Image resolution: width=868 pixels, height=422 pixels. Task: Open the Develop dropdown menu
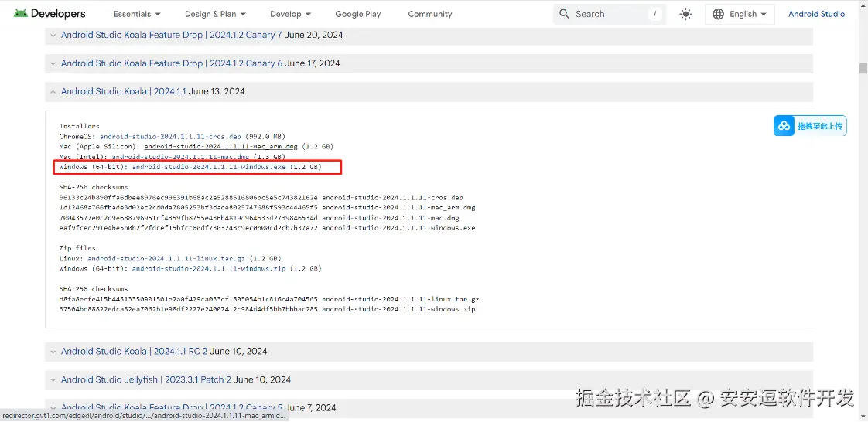(x=291, y=15)
